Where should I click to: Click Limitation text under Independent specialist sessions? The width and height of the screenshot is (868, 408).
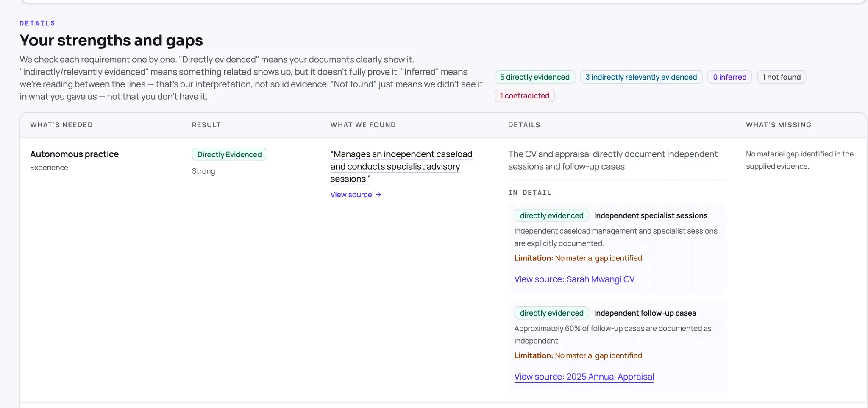click(579, 258)
